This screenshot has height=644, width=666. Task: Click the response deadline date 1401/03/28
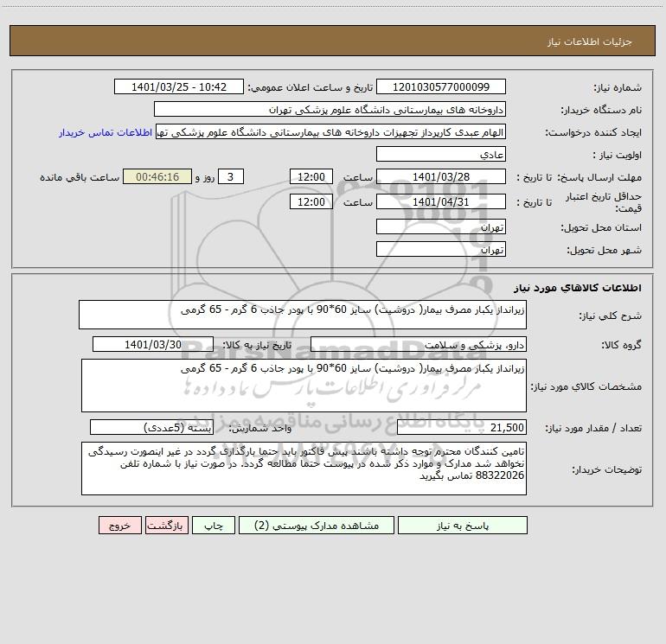tap(441, 176)
